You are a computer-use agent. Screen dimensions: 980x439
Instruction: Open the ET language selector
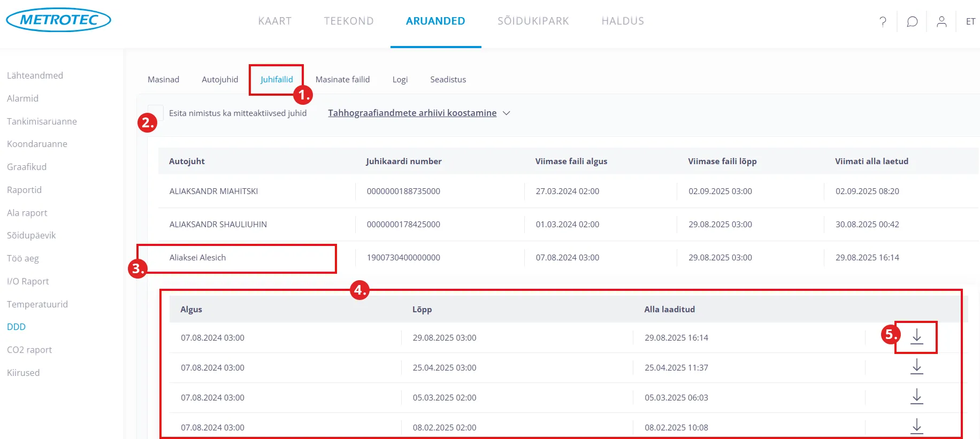(x=970, y=21)
